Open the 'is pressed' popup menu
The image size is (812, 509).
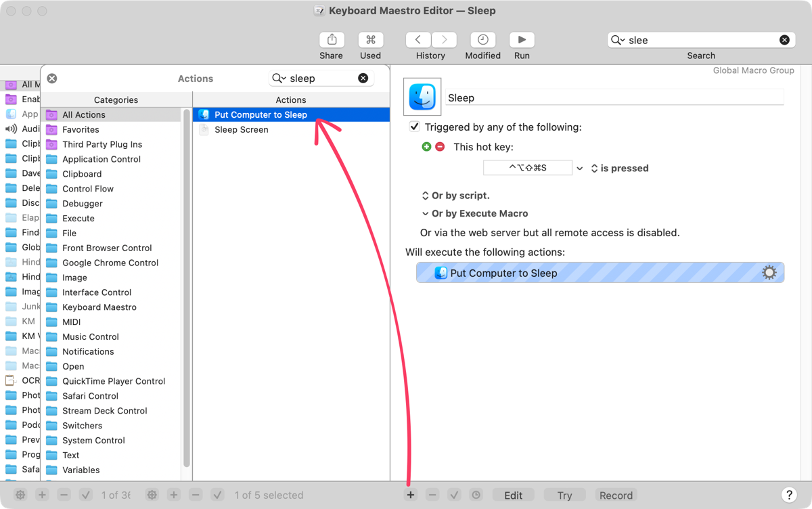tap(619, 169)
